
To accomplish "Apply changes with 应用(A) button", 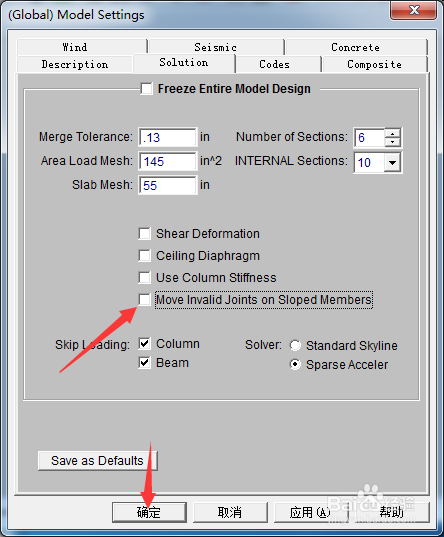I will click(x=311, y=512).
